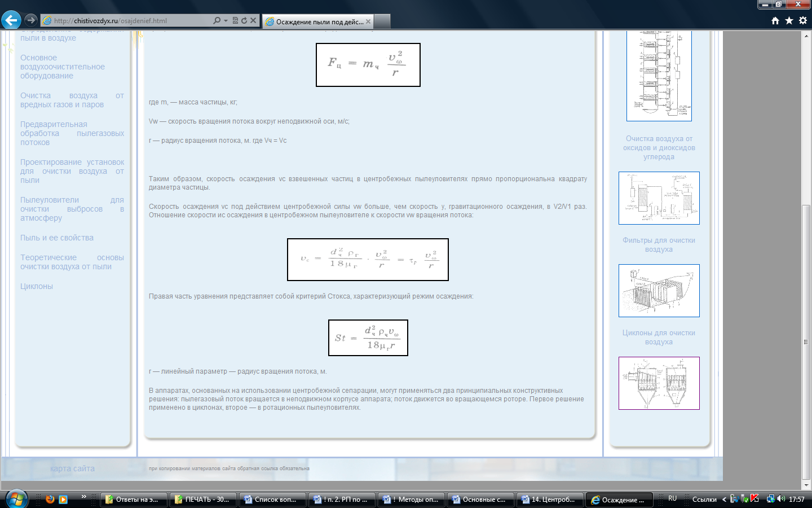This screenshot has height=508, width=812.
Task: Click the centrifugal force formula Fц image
Action: tap(368, 65)
